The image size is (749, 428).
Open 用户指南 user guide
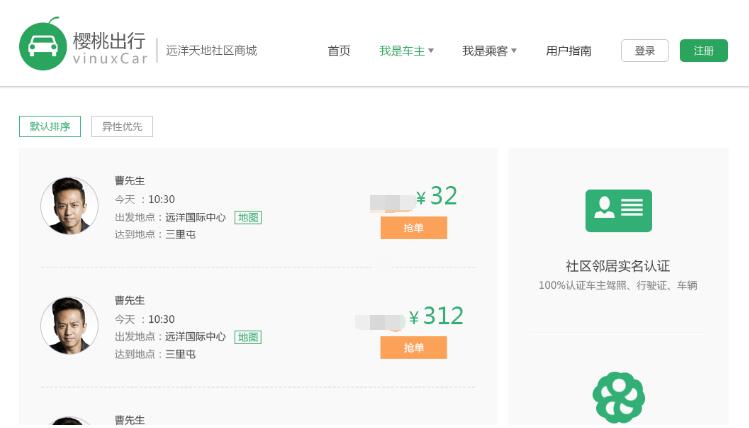(568, 51)
